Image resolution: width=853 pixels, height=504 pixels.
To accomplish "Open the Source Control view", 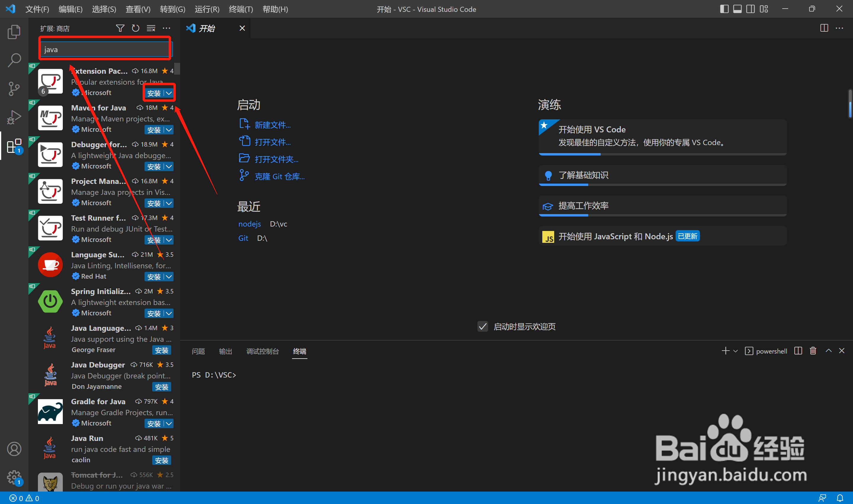I will (x=14, y=89).
